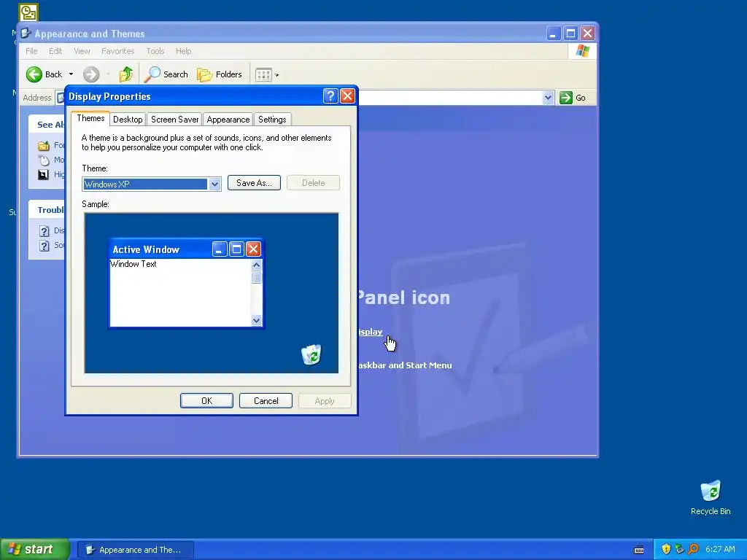Open the Views toolbar icon

[x=263, y=75]
